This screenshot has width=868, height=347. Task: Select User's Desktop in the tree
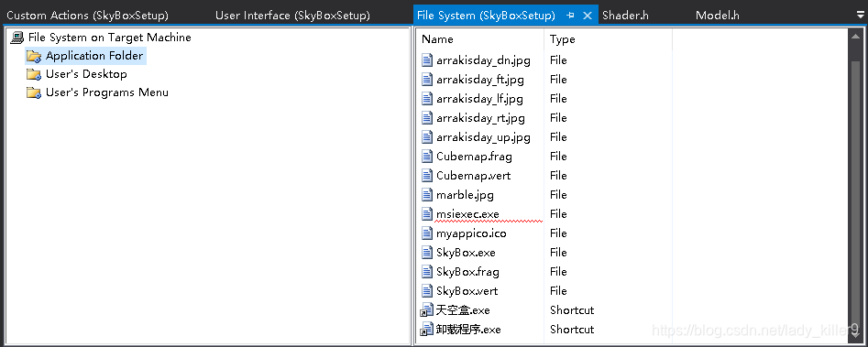[86, 74]
